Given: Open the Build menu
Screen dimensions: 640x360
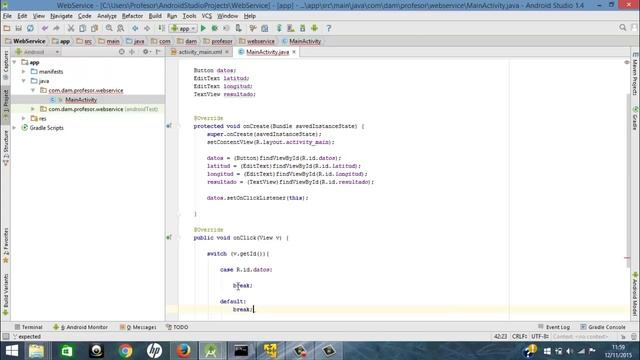Looking at the screenshot, I should 155,16.
